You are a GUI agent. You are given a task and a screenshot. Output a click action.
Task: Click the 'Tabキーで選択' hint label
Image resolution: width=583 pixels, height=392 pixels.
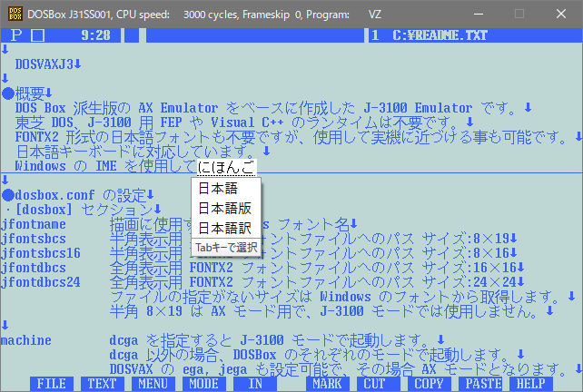point(226,248)
